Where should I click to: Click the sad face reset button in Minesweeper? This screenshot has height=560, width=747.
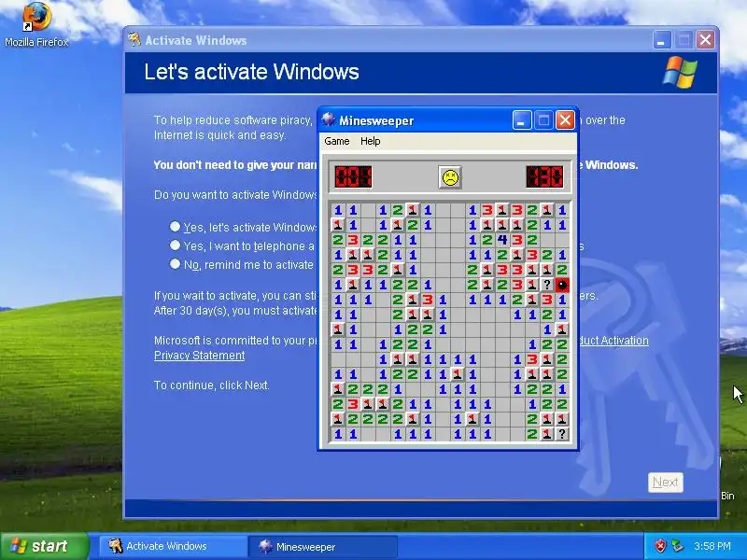pyautogui.click(x=450, y=177)
